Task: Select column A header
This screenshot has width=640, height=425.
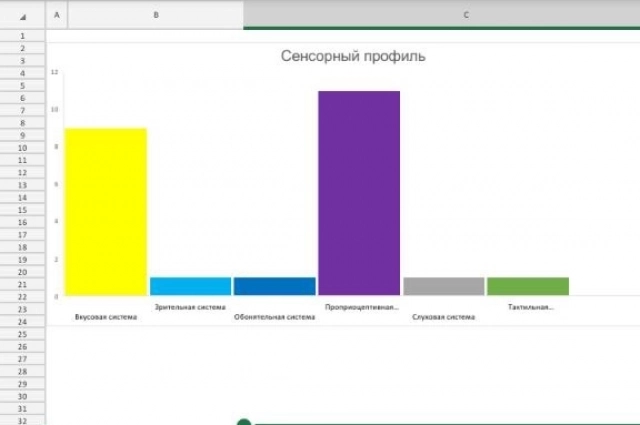Action: 57,15
